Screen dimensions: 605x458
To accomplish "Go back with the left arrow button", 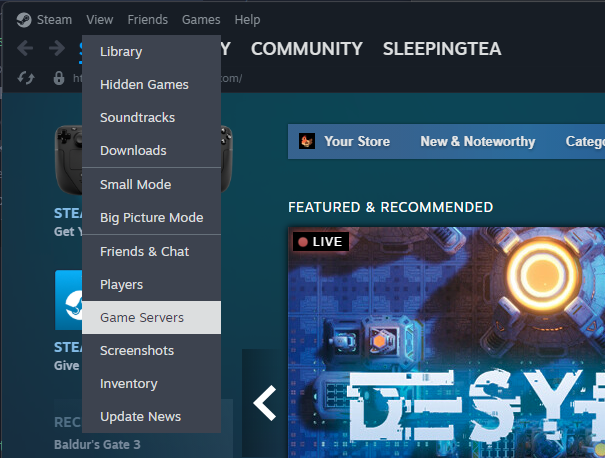I will (25, 49).
